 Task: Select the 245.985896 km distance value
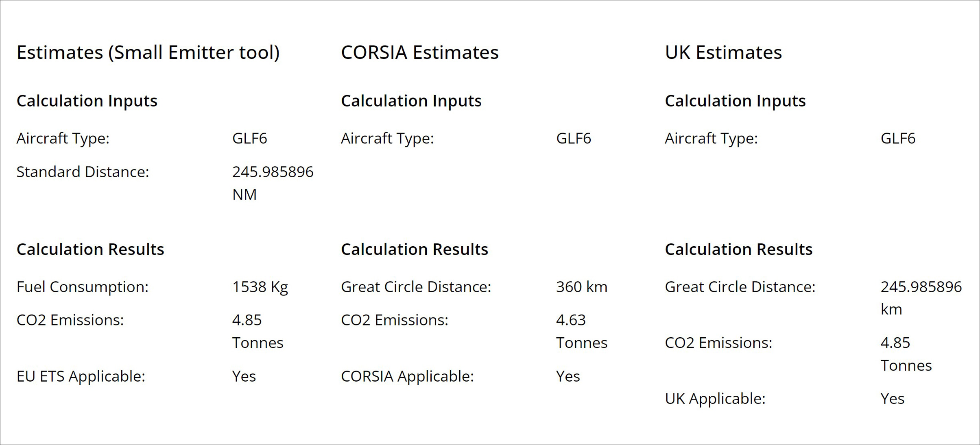point(921,297)
